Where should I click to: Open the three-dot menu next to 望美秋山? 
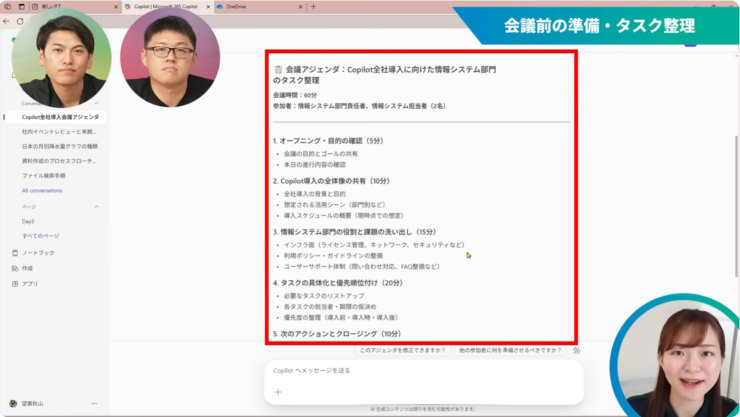point(94,404)
